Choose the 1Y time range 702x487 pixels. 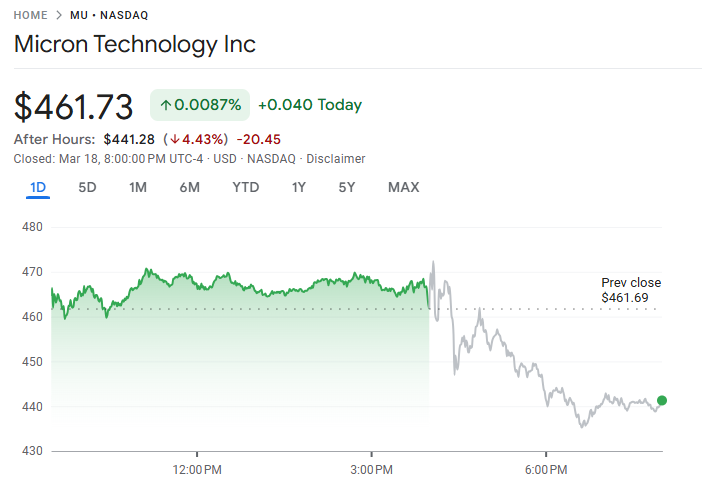pos(299,187)
